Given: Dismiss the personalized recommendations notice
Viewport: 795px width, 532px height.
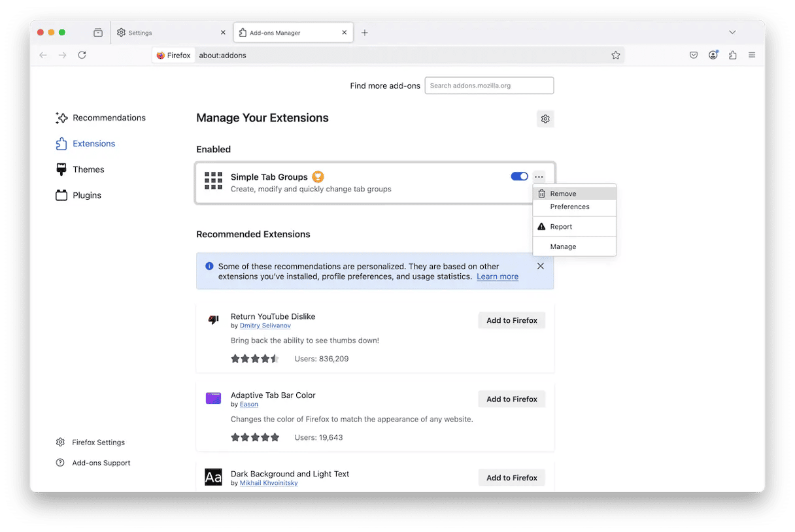Looking at the screenshot, I should (541, 266).
